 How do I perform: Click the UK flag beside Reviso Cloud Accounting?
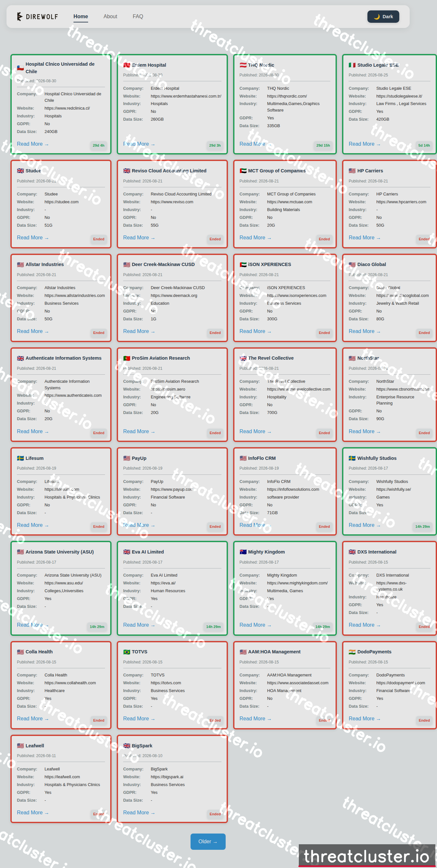127,171
